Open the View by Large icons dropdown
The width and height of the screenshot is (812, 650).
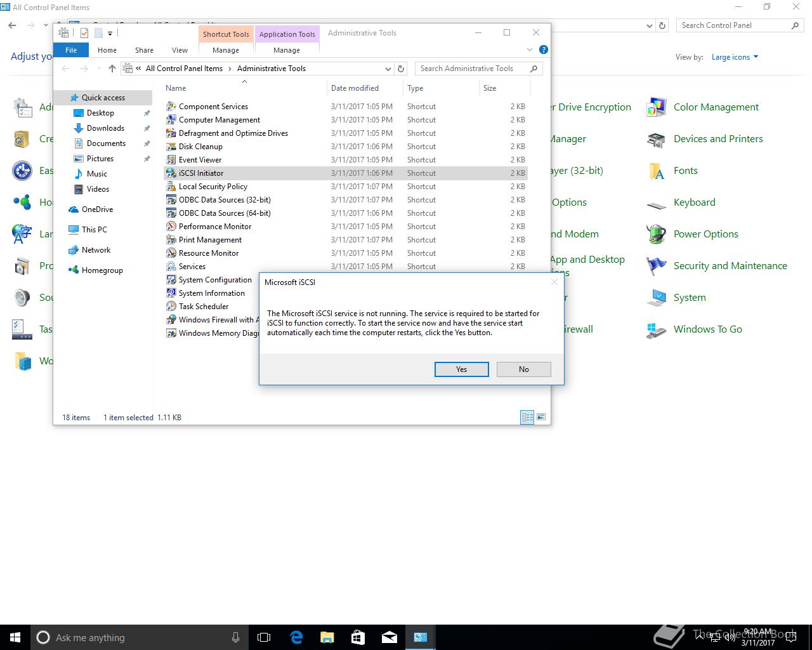click(x=735, y=57)
